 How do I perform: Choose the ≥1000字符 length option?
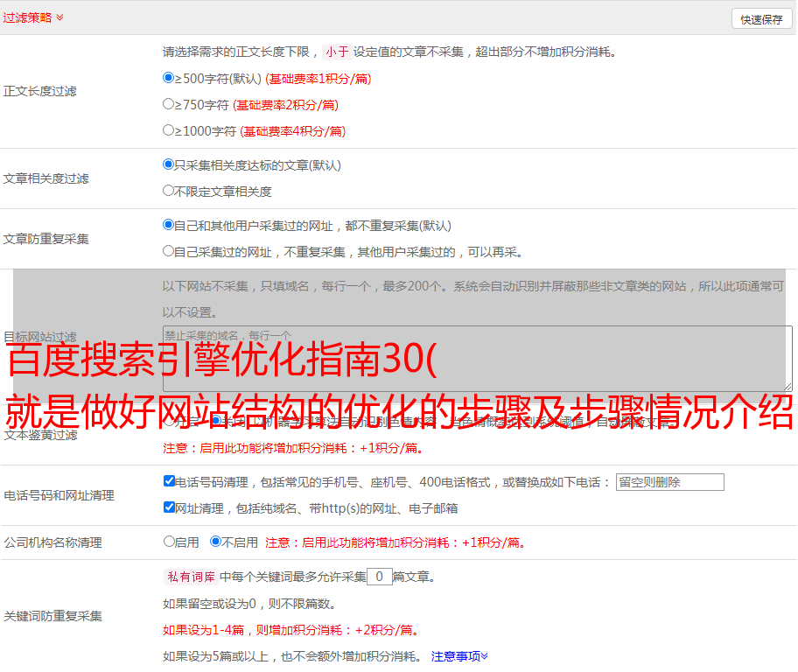point(169,130)
